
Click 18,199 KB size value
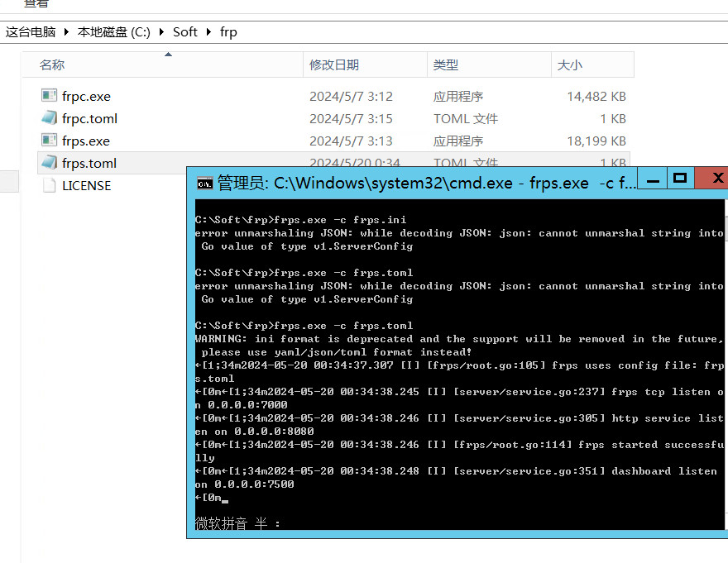click(x=596, y=141)
